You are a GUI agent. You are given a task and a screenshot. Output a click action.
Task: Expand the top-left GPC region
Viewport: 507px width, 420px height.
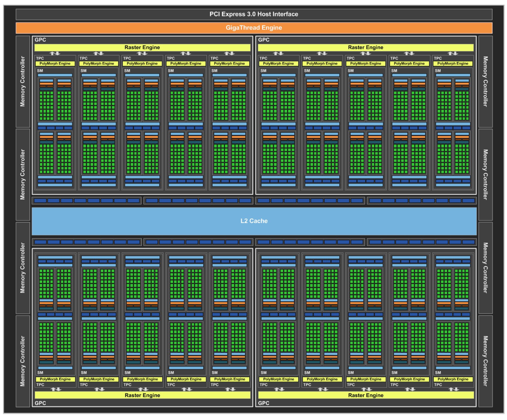(40, 40)
